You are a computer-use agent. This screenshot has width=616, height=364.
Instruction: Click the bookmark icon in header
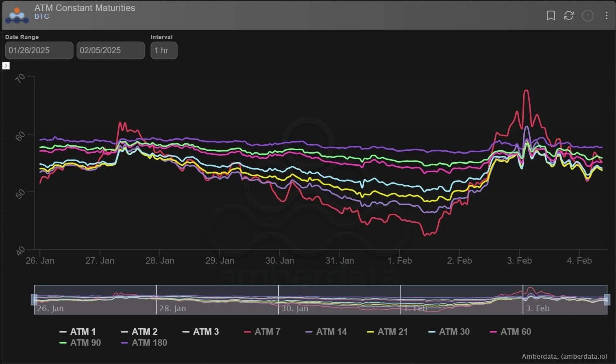tap(551, 16)
